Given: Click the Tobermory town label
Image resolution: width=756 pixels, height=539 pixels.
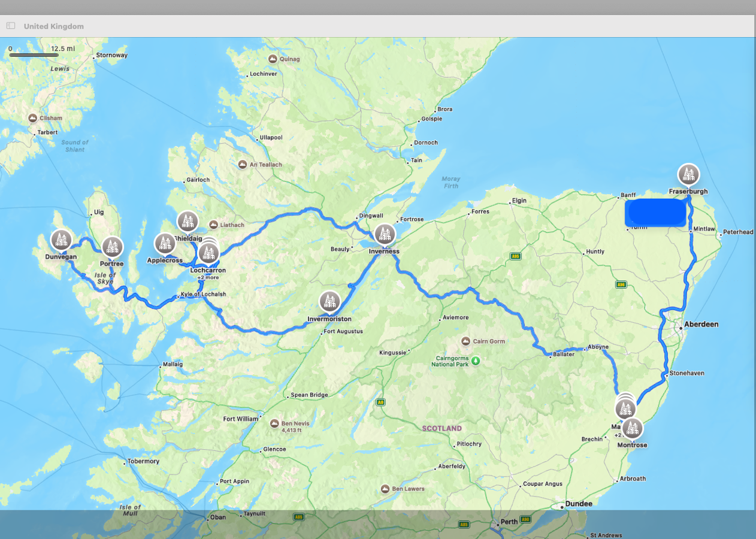Looking at the screenshot, I should (x=144, y=462).
